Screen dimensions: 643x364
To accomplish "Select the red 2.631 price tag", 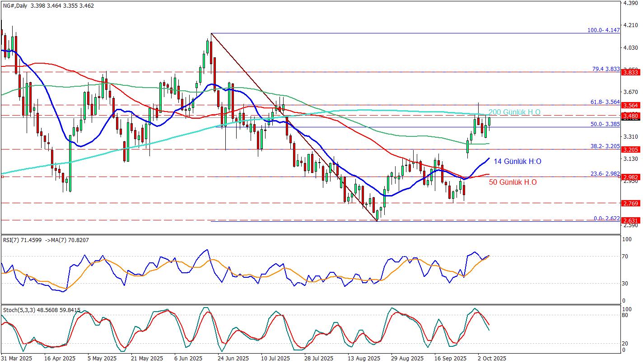I will (630, 220).
